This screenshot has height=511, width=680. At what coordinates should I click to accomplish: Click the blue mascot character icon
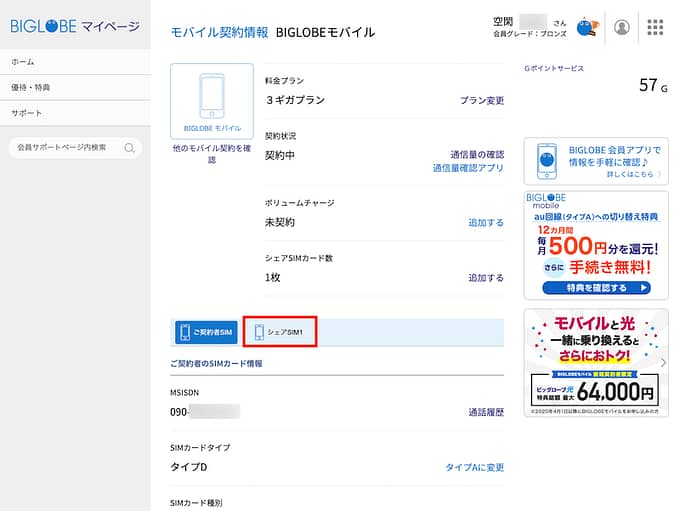click(x=588, y=27)
